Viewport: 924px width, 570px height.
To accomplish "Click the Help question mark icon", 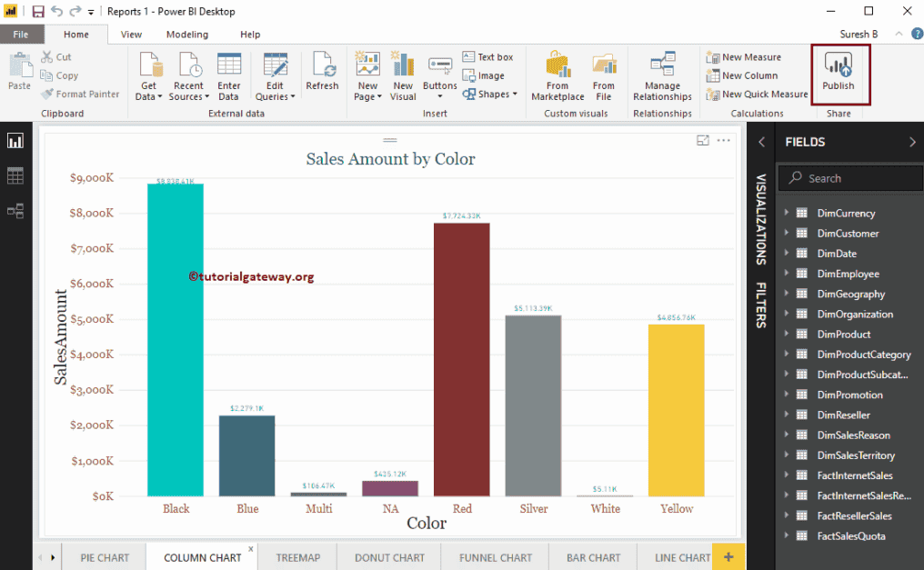I will click(x=917, y=35).
